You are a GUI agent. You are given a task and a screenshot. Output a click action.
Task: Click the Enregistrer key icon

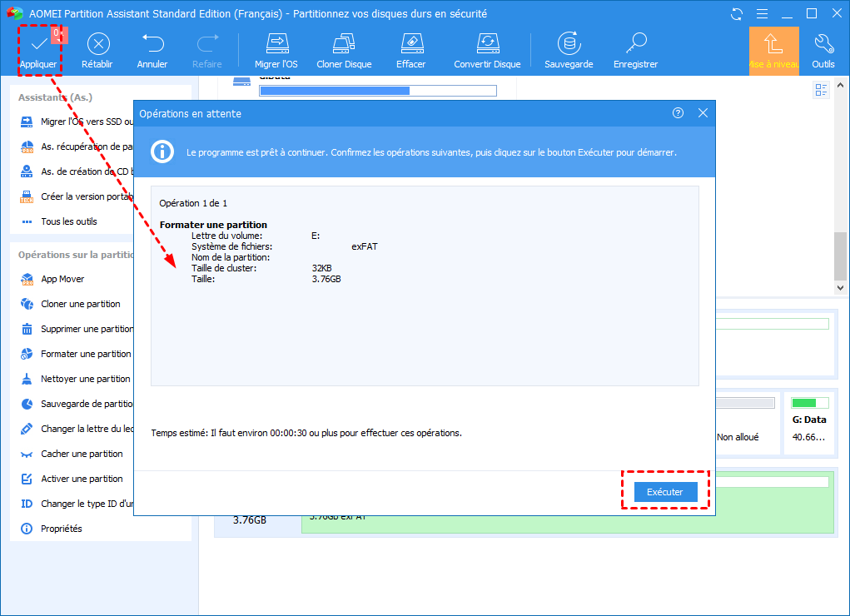[x=636, y=43]
